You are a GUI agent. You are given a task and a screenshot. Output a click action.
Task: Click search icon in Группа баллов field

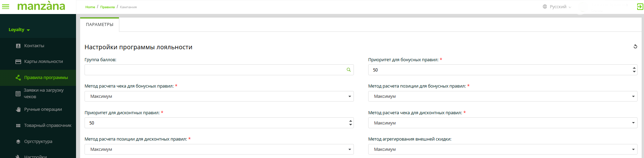coord(348,70)
